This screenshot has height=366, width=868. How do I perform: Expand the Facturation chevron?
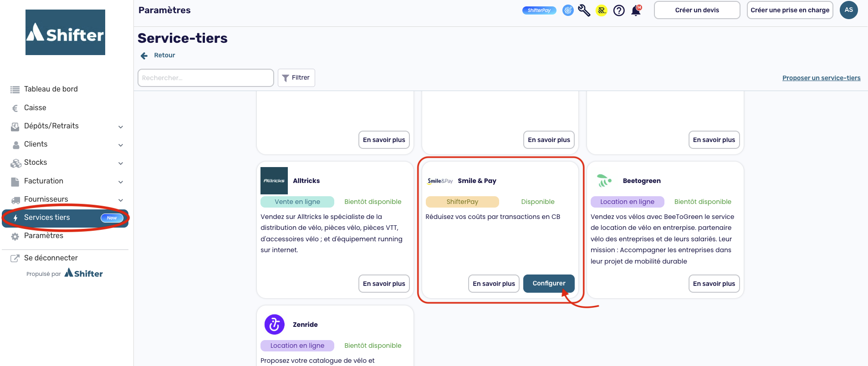tap(121, 182)
